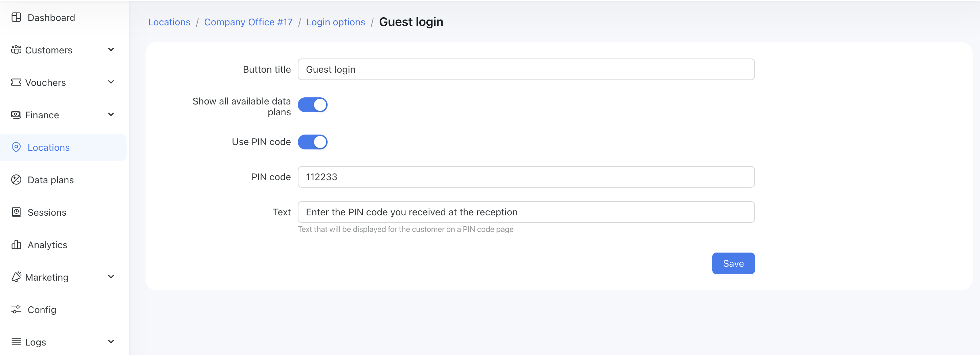This screenshot has width=980, height=355.
Task: Click the Config sliders icon
Action: (x=16, y=309)
